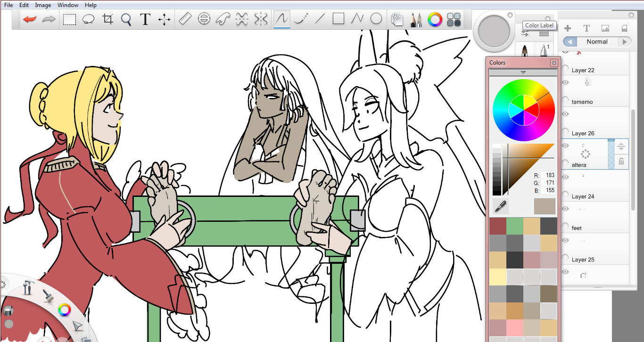Click the Add Layer plus icon
This screenshot has height=342, width=644.
point(568,28)
